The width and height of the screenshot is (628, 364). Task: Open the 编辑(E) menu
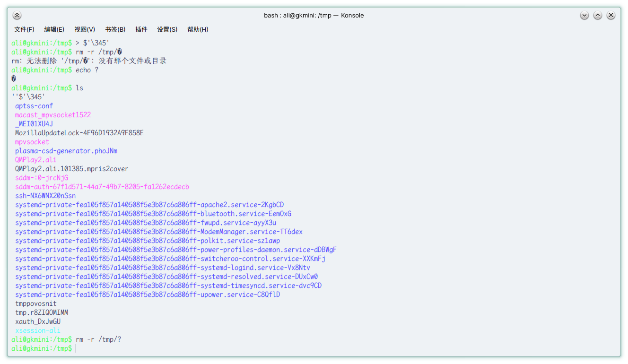[54, 29]
